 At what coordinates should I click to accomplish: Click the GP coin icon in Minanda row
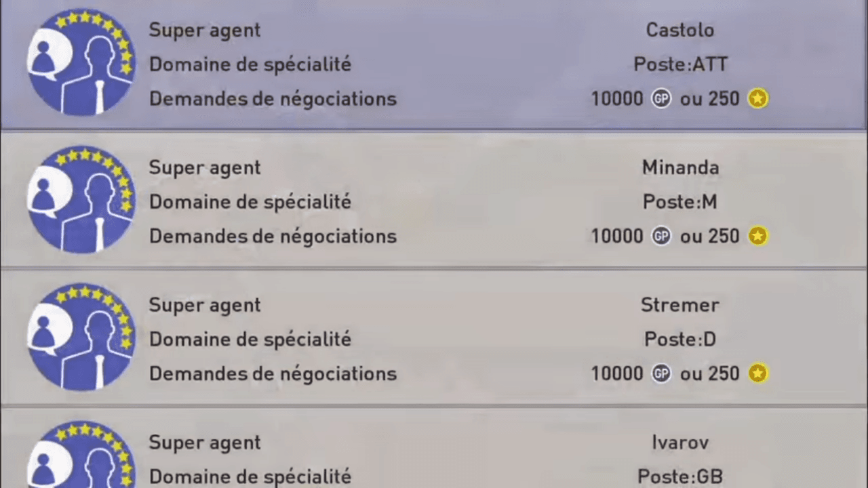(x=660, y=236)
